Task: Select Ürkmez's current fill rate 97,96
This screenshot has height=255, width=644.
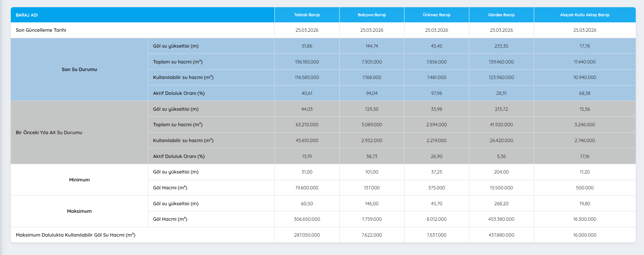Action: point(437,93)
